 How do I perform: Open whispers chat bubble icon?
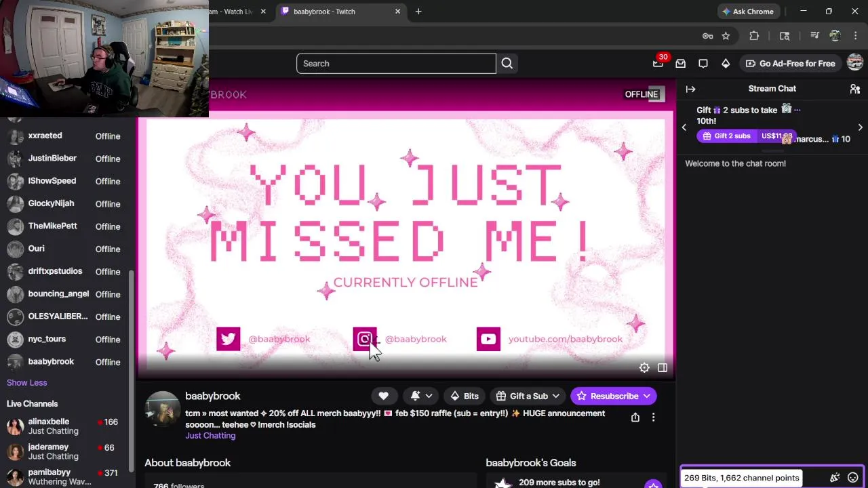point(703,64)
